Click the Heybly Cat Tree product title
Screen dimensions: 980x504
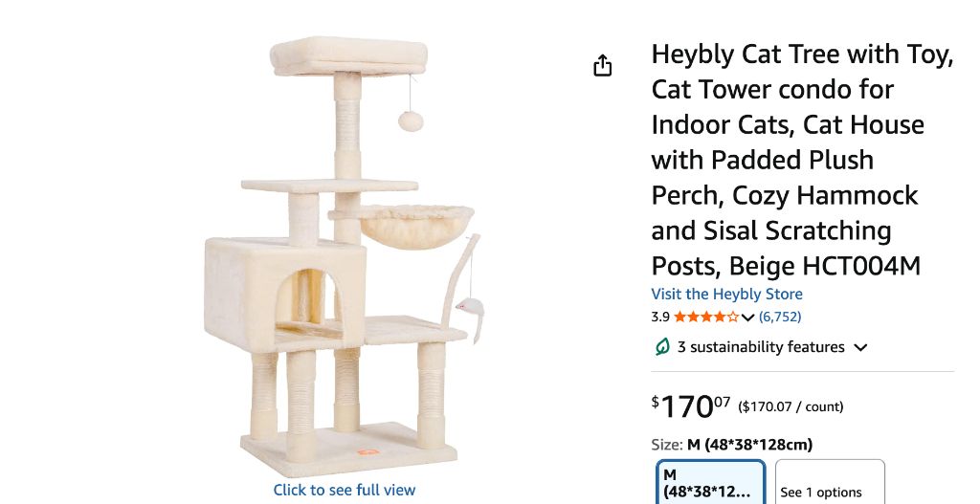point(802,160)
